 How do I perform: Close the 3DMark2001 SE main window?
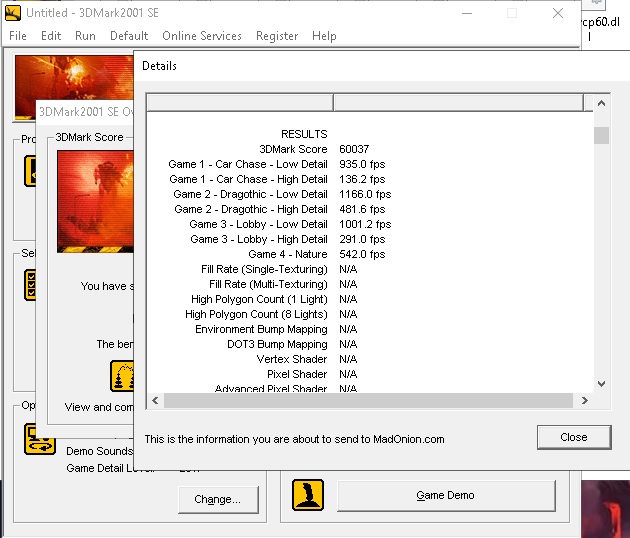pos(558,13)
